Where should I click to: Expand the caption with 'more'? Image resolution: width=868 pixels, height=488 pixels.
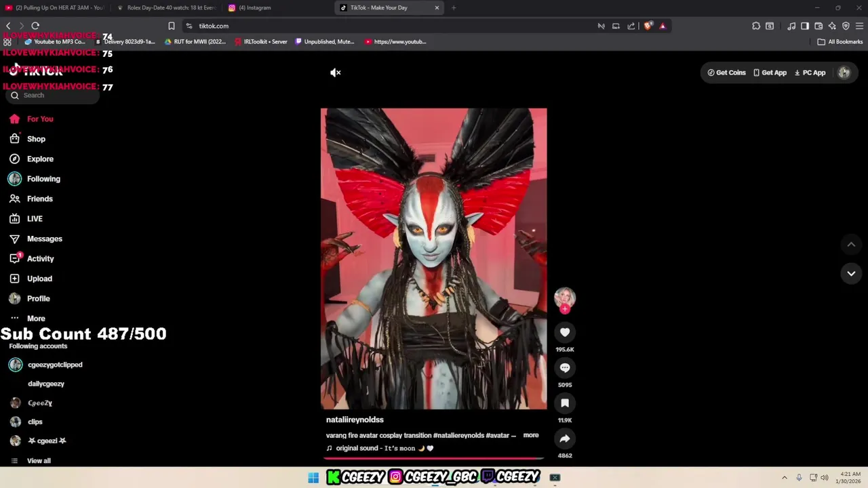(531, 435)
